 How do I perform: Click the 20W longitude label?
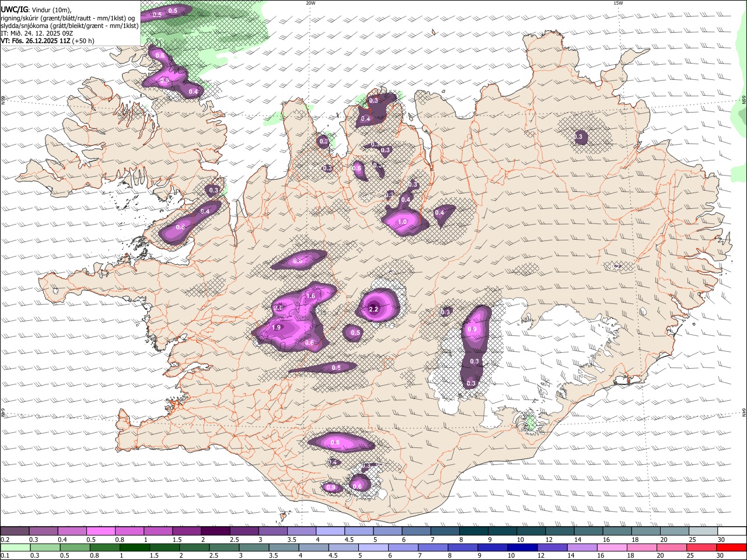coord(310,3)
